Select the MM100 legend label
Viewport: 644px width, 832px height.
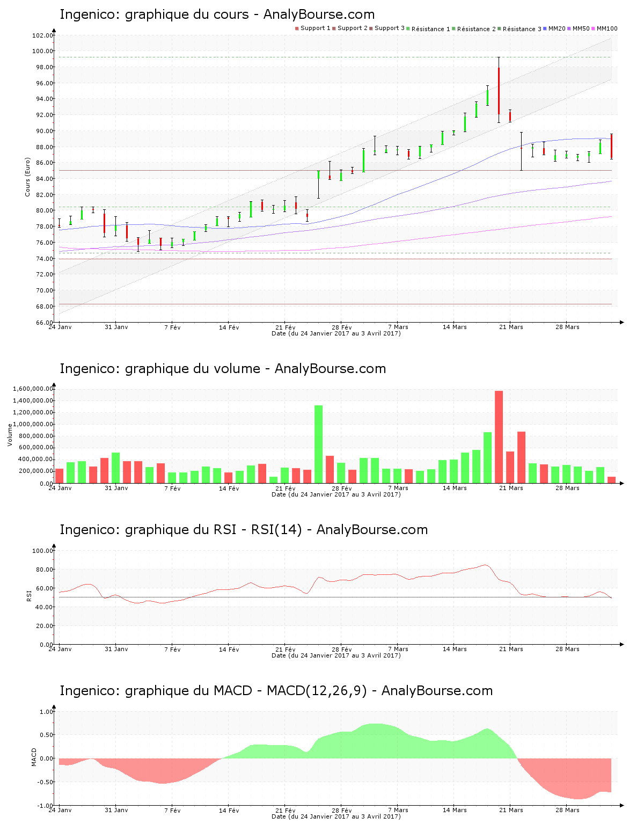(607, 28)
